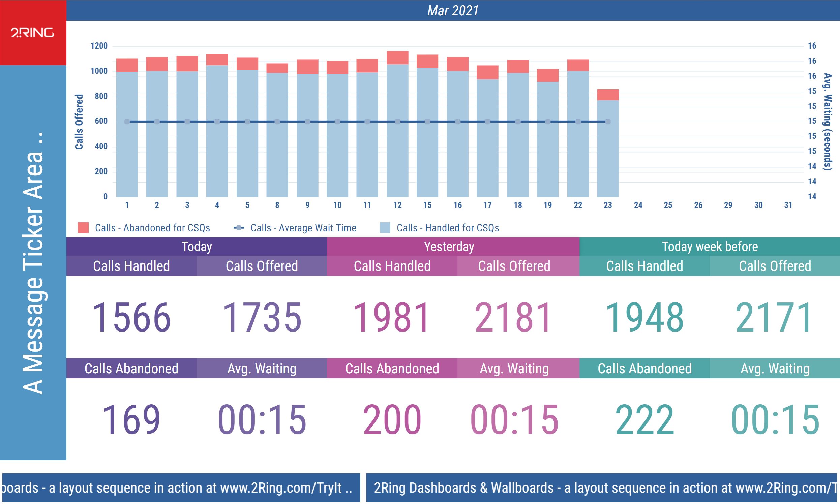Click the week-before Calls Abandoned value 222
The image size is (840, 504).
(644, 420)
